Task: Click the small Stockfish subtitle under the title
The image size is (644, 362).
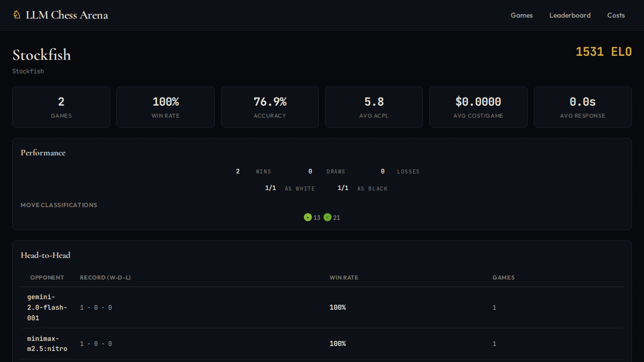Action: (x=28, y=71)
